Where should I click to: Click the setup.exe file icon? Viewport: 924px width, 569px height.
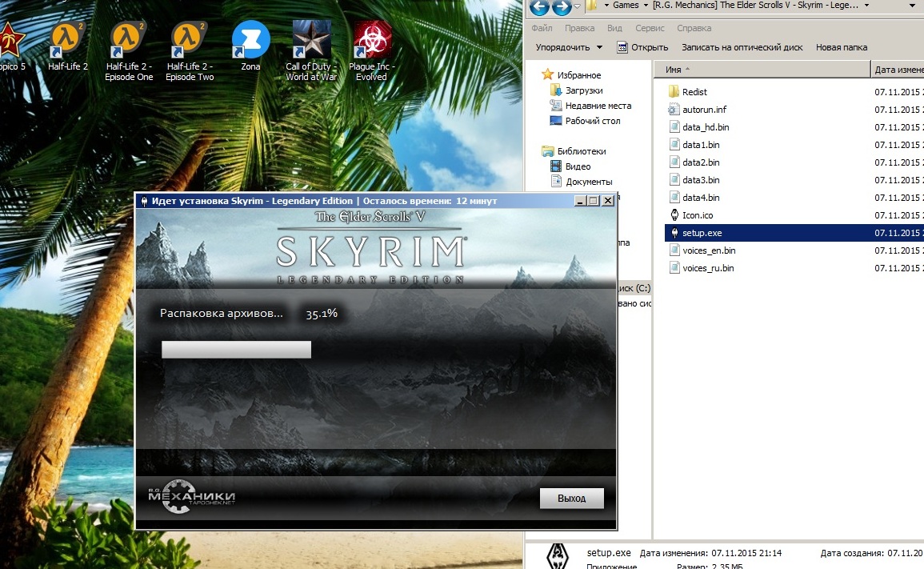click(x=674, y=233)
